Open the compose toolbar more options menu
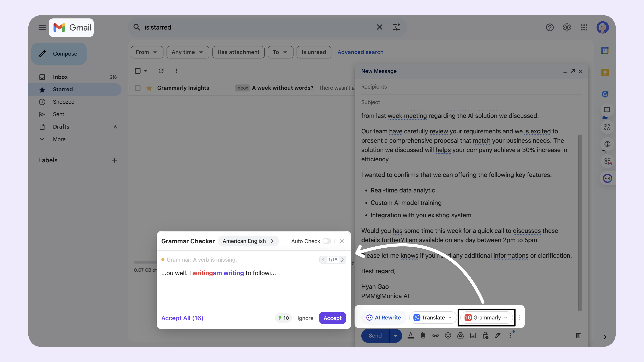644x362 pixels. tap(510, 336)
